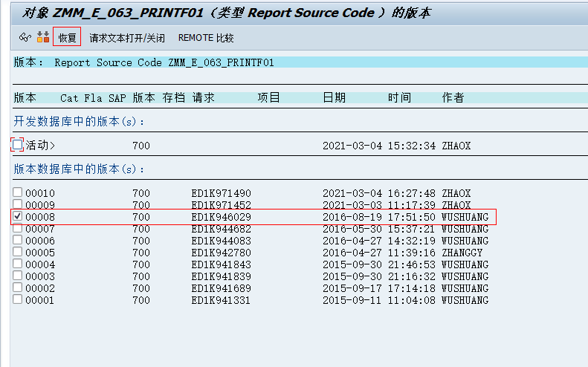Select checkbox for version 00002
The height and width of the screenshot is (367, 588).
[x=17, y=288]
